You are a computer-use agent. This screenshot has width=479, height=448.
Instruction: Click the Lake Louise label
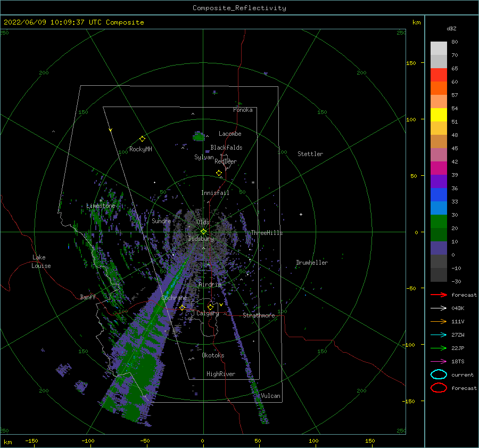41,262
